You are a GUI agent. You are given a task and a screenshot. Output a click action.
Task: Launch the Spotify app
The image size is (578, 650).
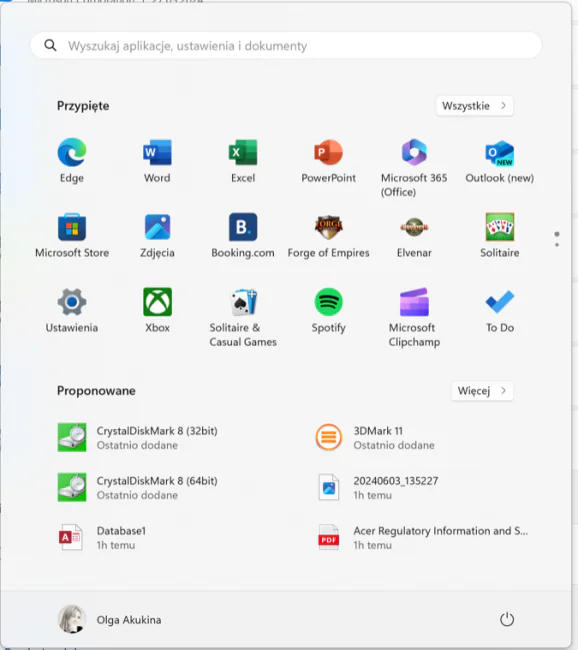pos(328,310)
